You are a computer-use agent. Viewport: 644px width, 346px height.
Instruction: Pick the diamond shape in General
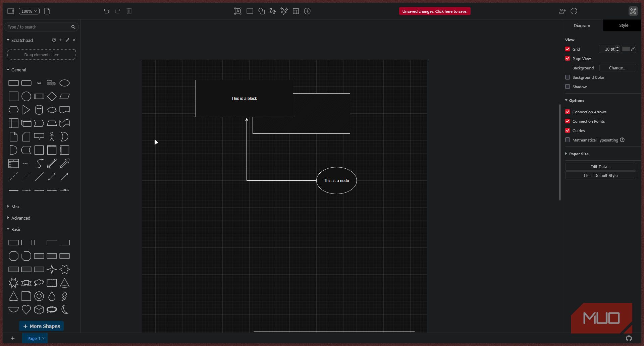coord(52,96)
